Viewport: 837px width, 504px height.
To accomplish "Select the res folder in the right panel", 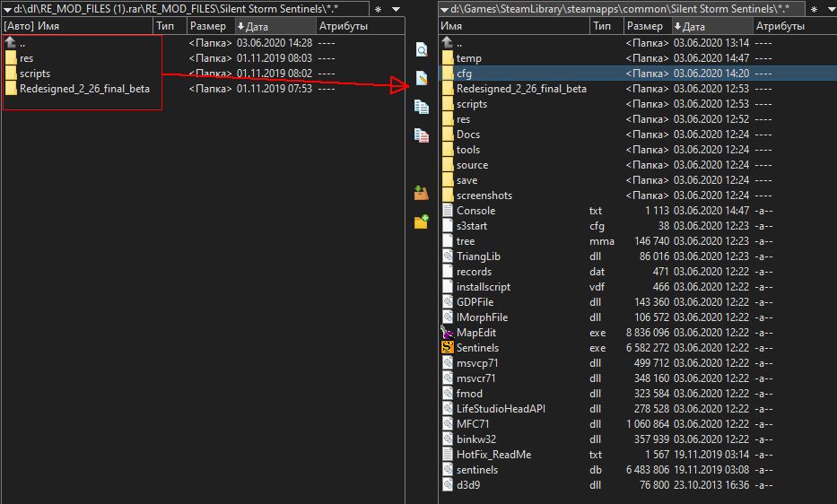I will (x=638, y=119).
